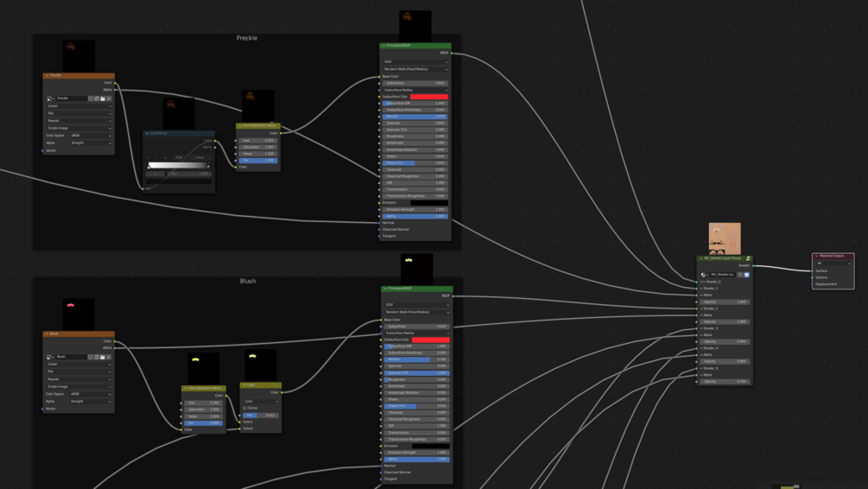Collapse the Freckle frame Hue Saturation Value node
Screen dimensions: 868x489
[x=240, y=126]
